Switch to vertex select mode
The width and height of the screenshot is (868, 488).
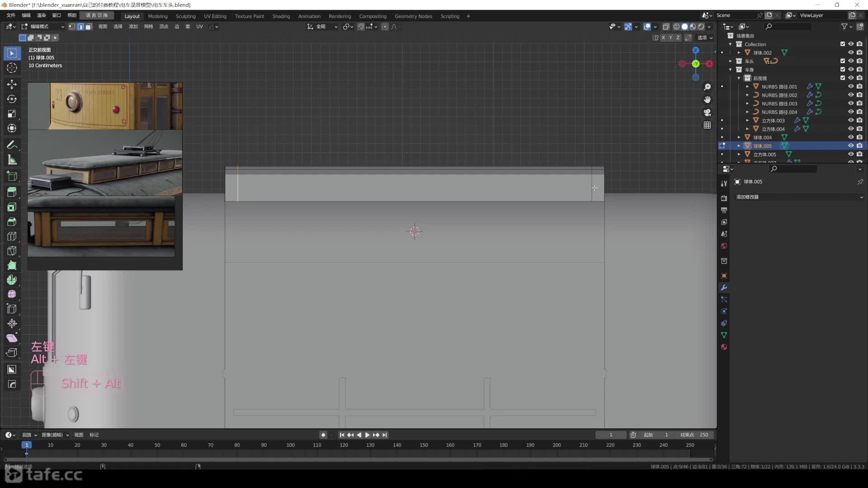pos(72,27)
